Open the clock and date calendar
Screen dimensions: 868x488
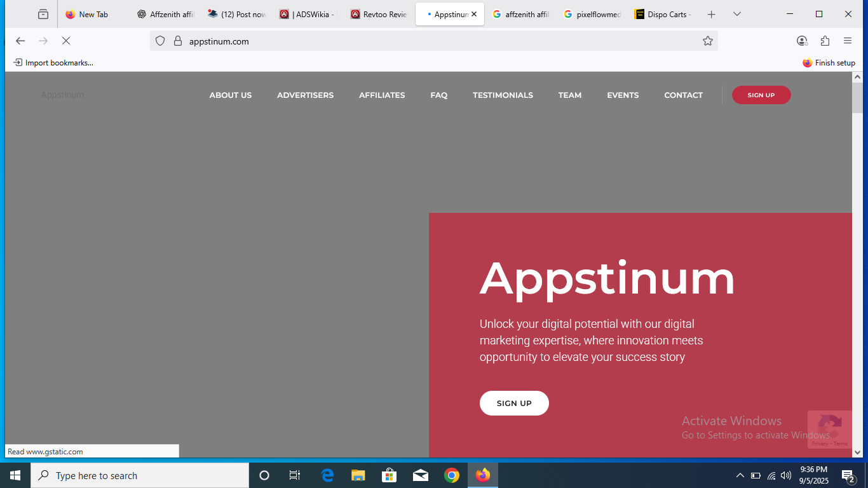(x=813, y=475)
